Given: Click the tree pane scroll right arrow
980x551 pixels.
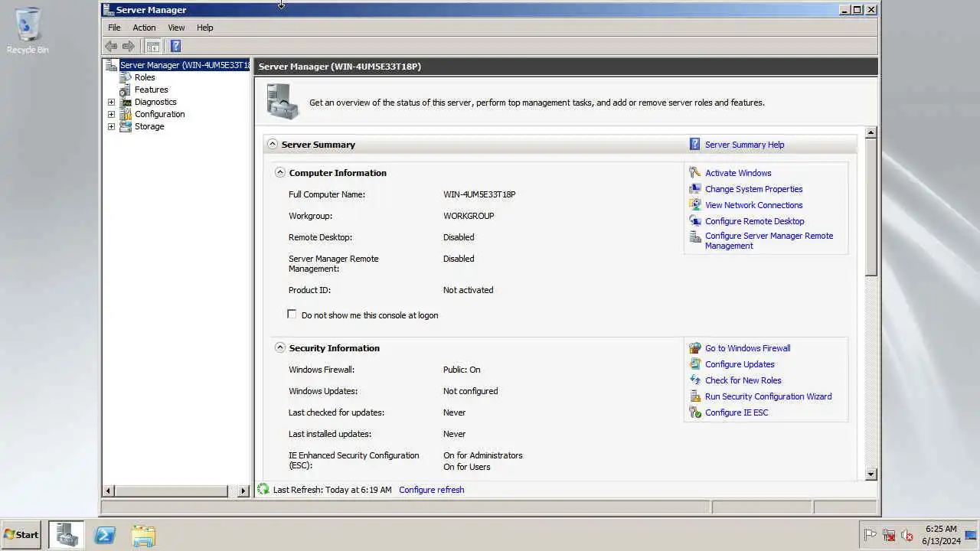Looking at the screenshot, I should (x=243, y=491).
